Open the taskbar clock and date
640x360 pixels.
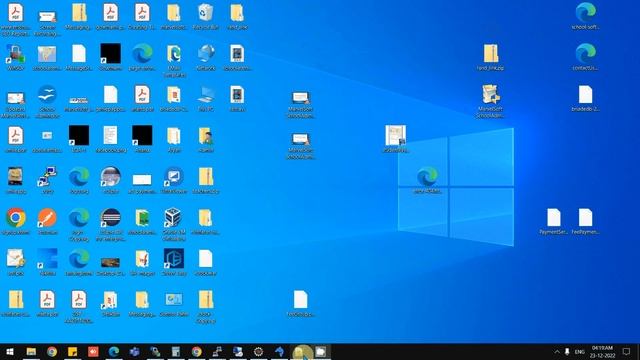[602, 351]
